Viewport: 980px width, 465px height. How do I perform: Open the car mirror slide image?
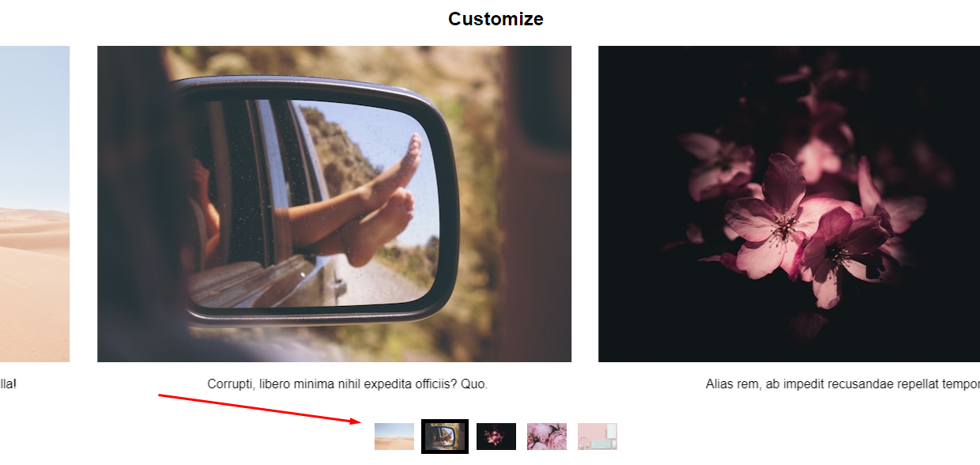[x=334, y=204]
